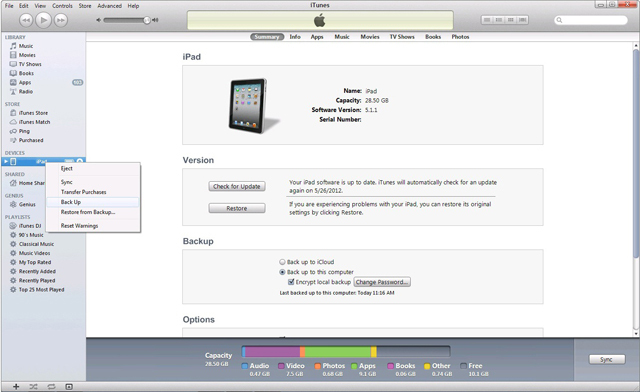Open the Controls menu
Screen dimensions: 640x392
click(62, 6)
